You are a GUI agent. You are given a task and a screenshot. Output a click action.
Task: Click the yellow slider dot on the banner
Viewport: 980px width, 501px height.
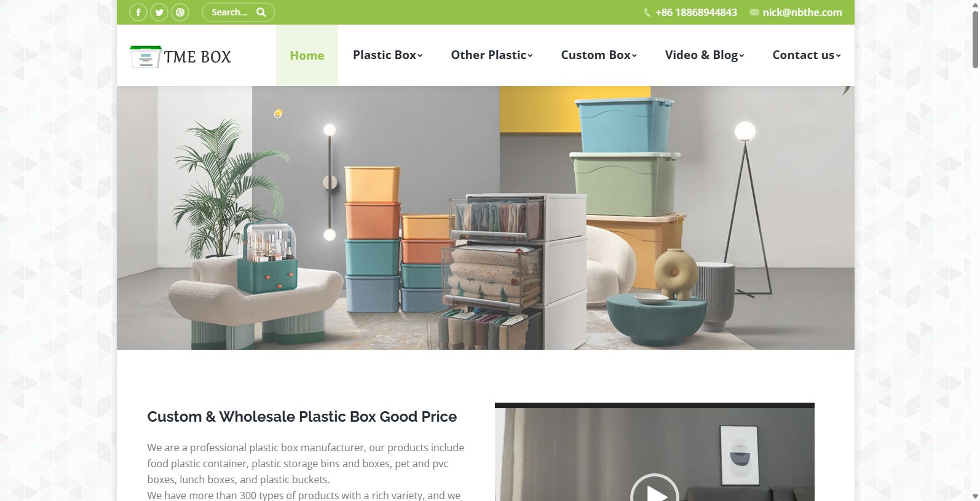pos(278,114)
